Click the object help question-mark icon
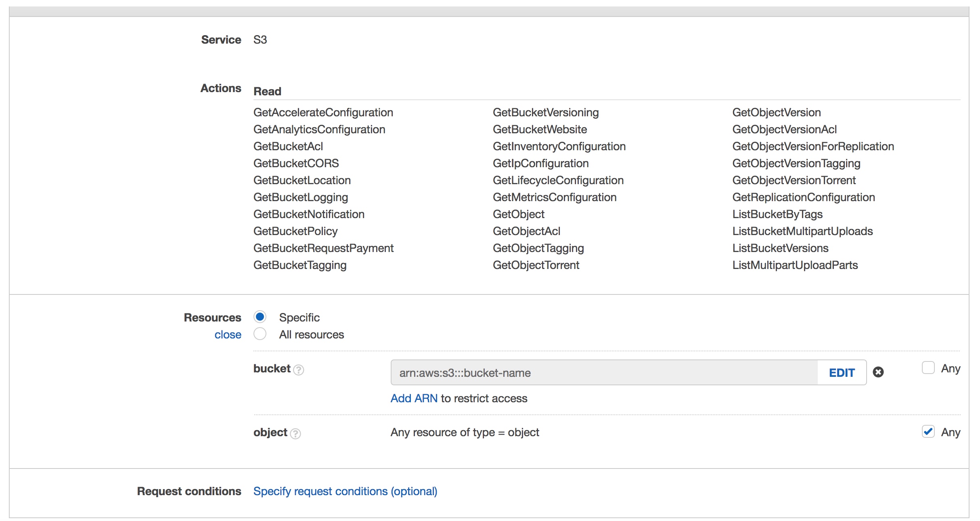Image resolution: width=980 pixels, height=521 pixels. (x=295, y=433)
